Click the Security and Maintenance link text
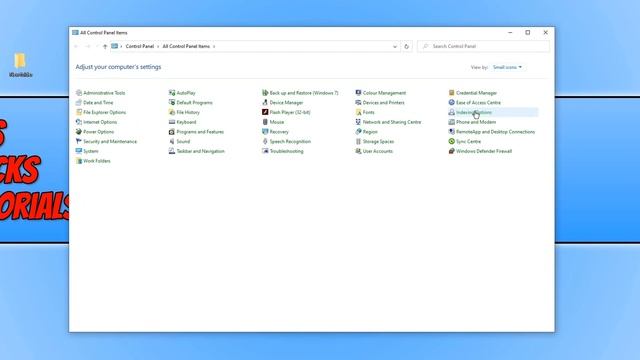Screen dimensions: 640x360 pos(110,142)
